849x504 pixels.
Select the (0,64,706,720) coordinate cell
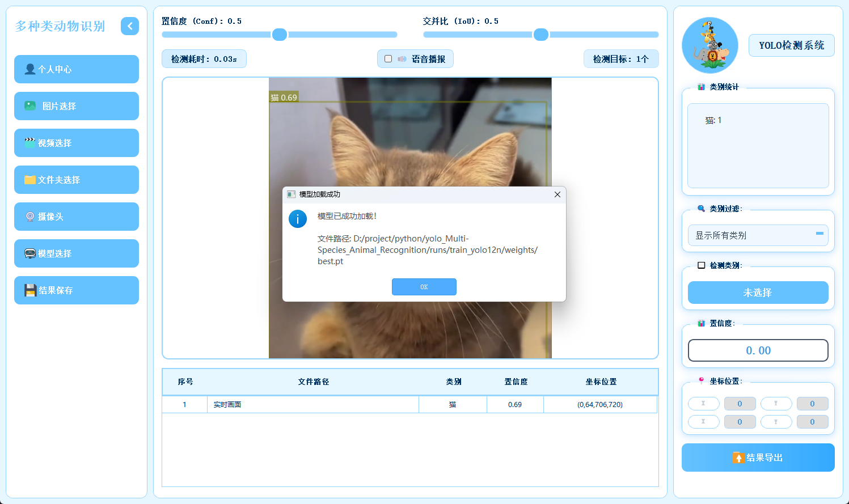[x=600, y=405]
